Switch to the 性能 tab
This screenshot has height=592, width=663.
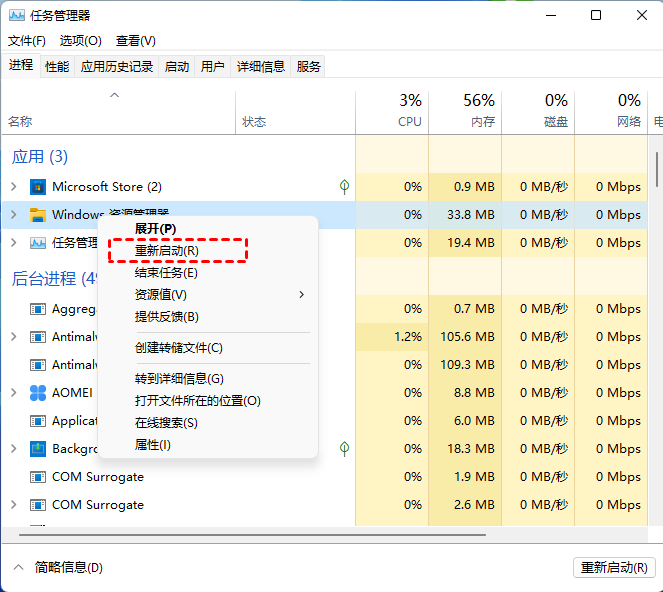tap(57, 67)
